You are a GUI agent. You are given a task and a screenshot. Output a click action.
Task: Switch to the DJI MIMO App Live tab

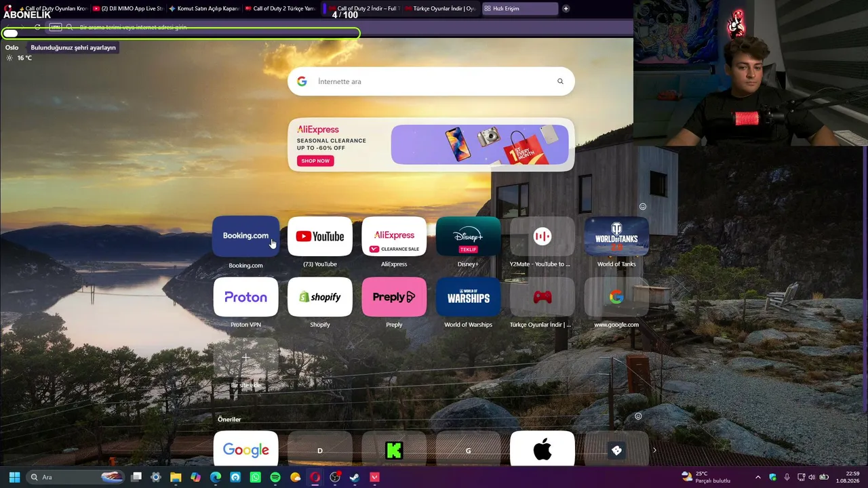pyautogui.click(x=127, y=9)
